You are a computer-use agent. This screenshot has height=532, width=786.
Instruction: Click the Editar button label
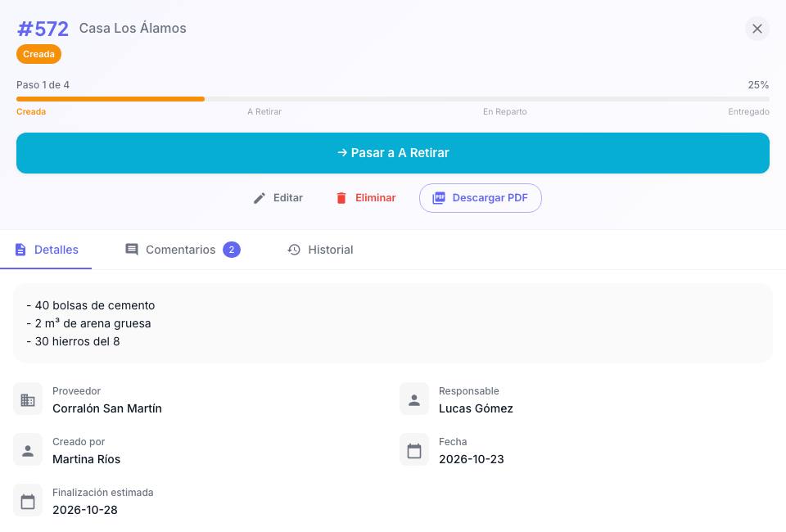[x=287, y=198]
